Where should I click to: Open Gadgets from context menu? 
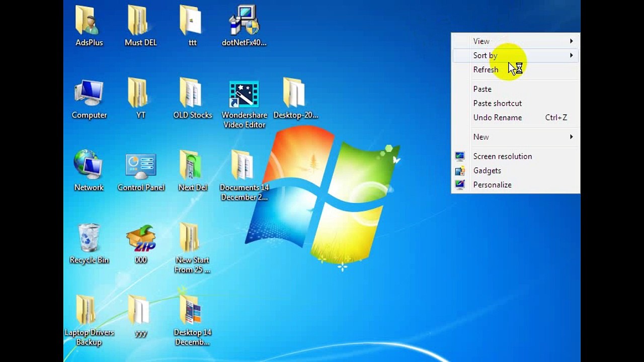click(516, 170)
